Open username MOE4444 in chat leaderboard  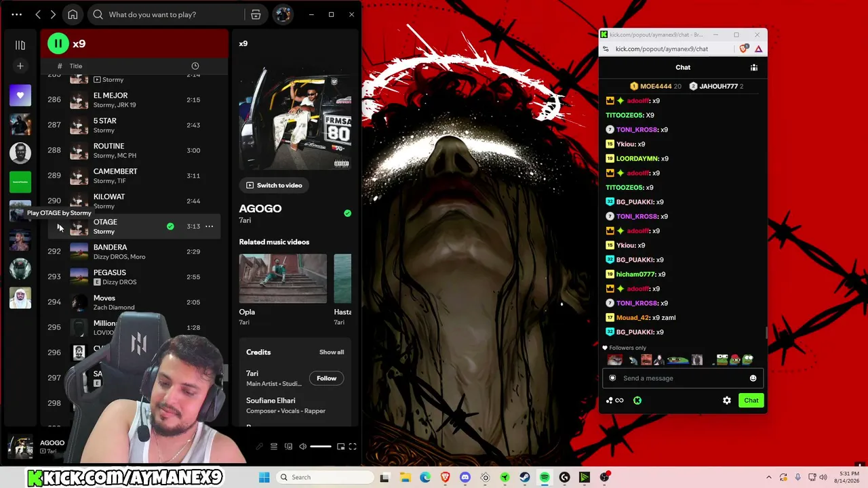tap(656, 86)
